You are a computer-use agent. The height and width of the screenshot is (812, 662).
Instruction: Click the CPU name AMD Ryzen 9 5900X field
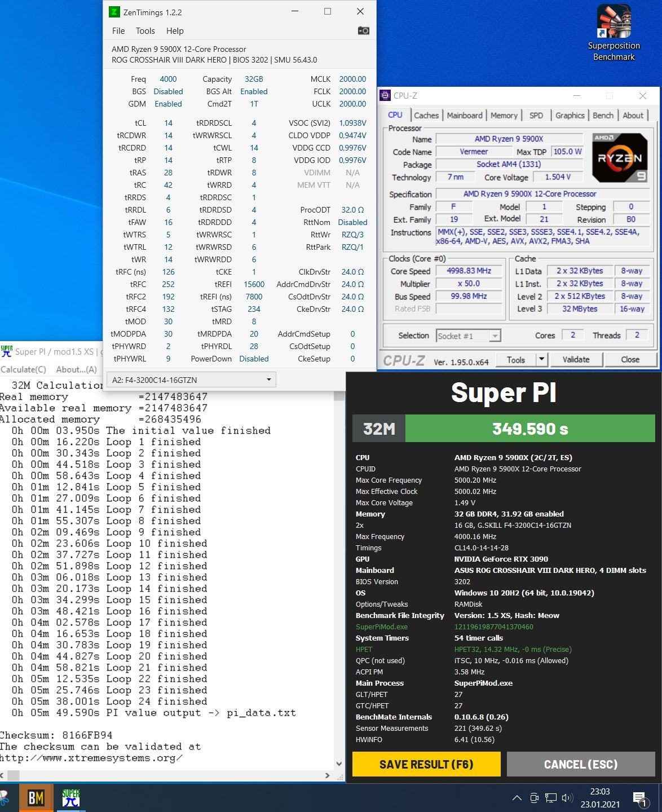tap(509, 139)
